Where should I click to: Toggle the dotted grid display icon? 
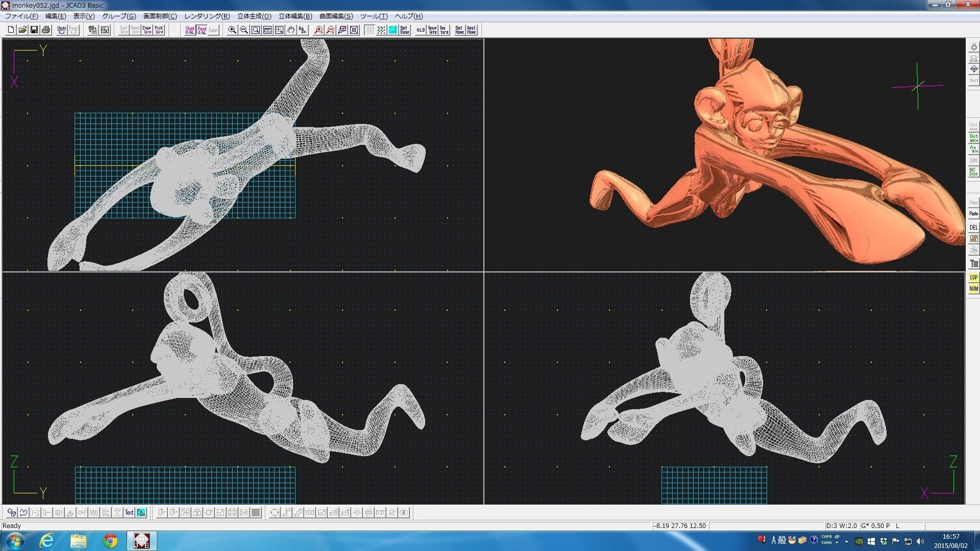[x=370, y=30]
